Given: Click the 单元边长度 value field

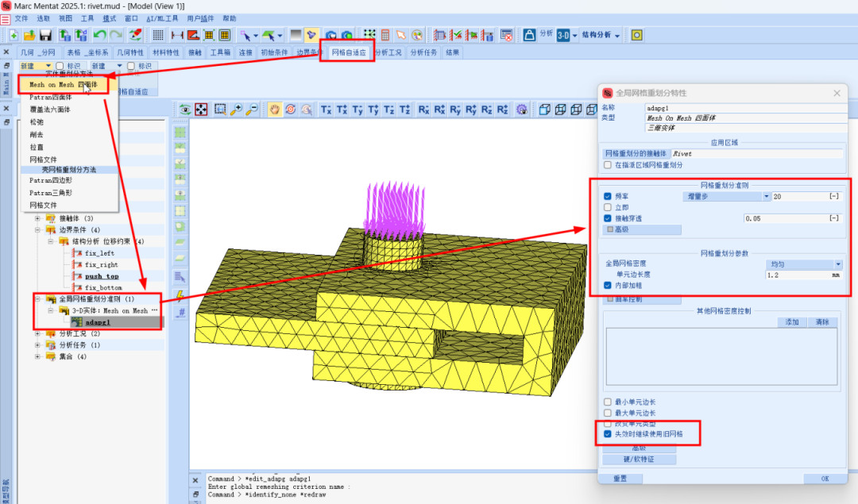Looking at the screenshot, I should (x=797, y=275).
